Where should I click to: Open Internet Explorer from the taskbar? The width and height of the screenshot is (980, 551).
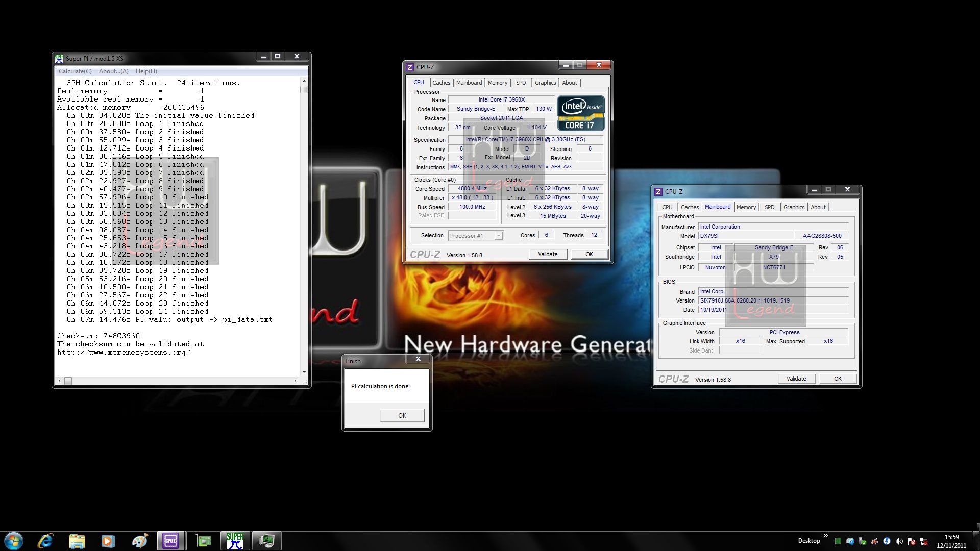(45, 541)
